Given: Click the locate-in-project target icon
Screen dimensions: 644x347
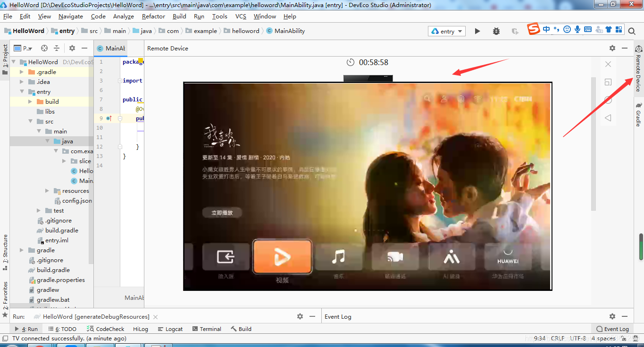Looking at the screenshot, I should tap(44, 48).
